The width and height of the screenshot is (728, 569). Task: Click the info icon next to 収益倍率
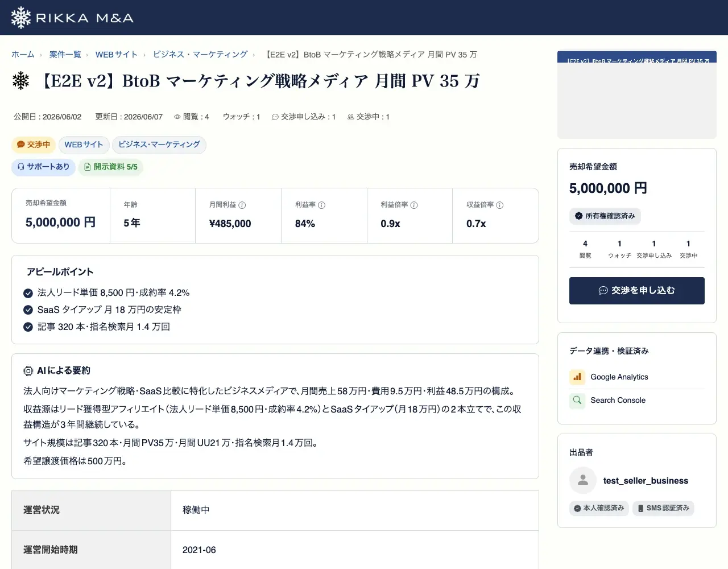(x=500, y=205)
